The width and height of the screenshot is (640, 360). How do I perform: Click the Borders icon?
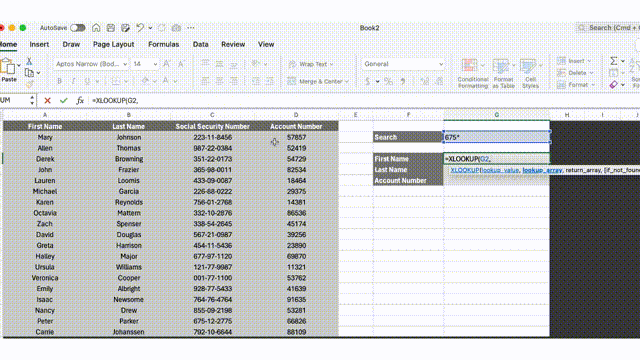point(116,81)
